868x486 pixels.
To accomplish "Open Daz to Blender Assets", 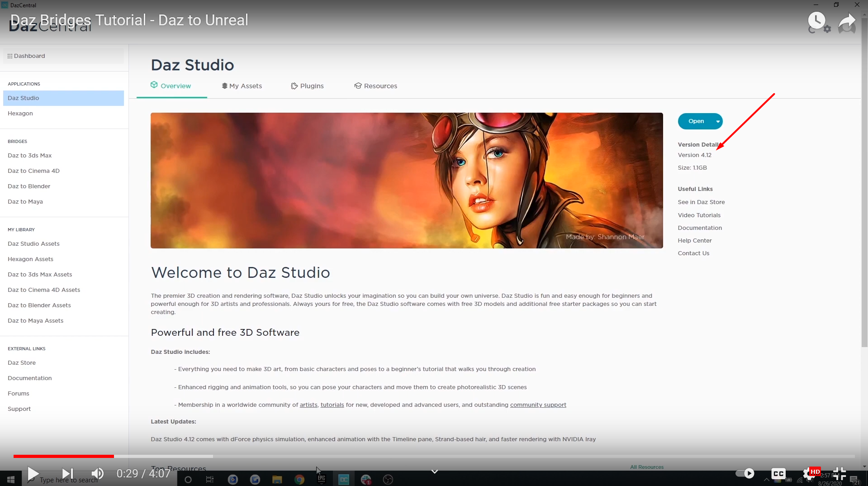I will click(x=39, y=305).
